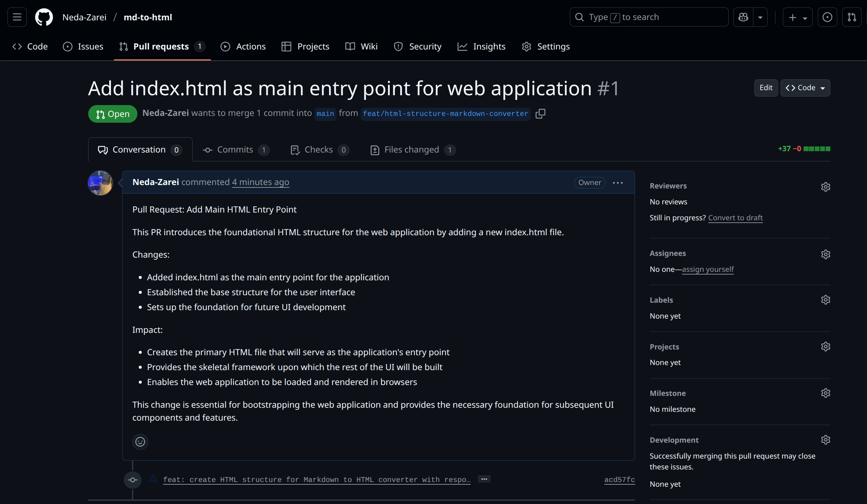The image size is (867, 504).
Task: Click the GitHub logo home icon
Action: tap(44, 17)
